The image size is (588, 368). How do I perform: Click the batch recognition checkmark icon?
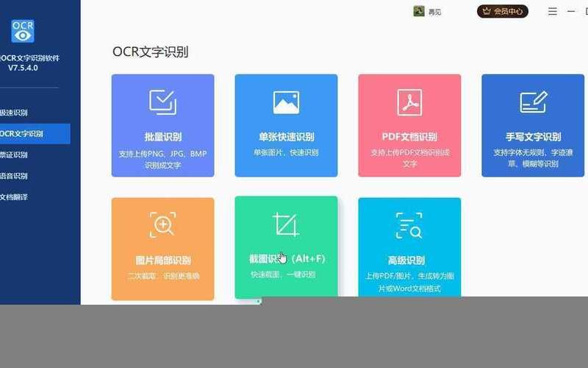pyautogui.click(x=162, y=102)
